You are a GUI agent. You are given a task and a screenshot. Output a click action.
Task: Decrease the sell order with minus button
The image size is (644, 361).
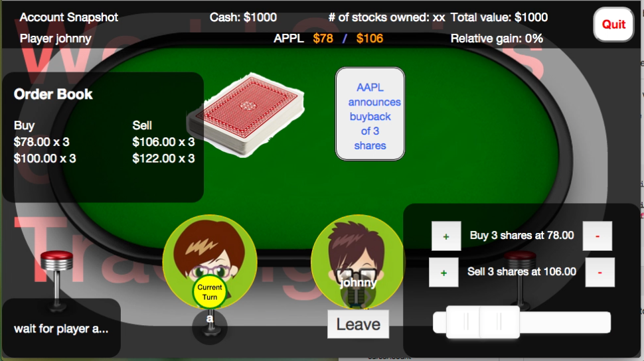(600, 272)
